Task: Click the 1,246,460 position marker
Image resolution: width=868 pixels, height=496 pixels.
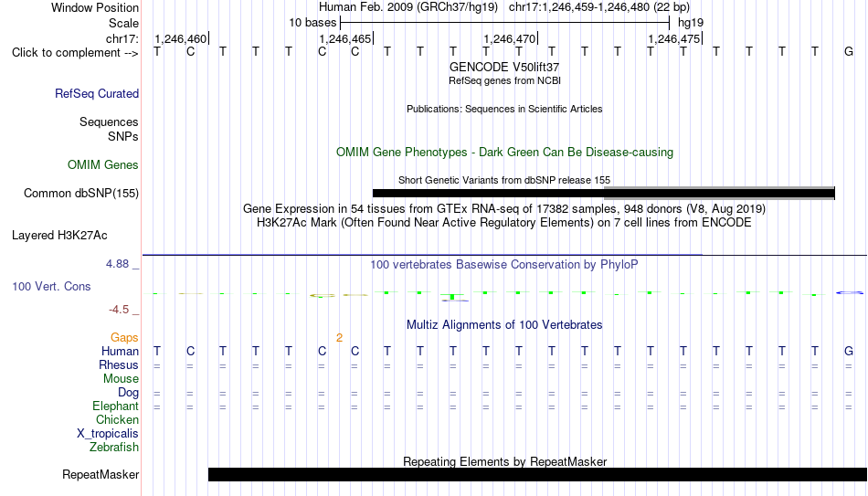Action: point(181,38)
